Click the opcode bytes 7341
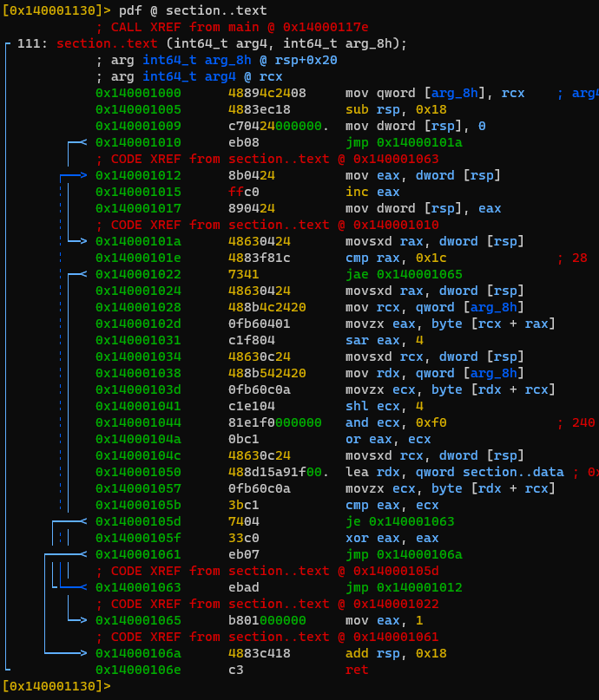This screenshot has width=599, height=700. [244, 274]
